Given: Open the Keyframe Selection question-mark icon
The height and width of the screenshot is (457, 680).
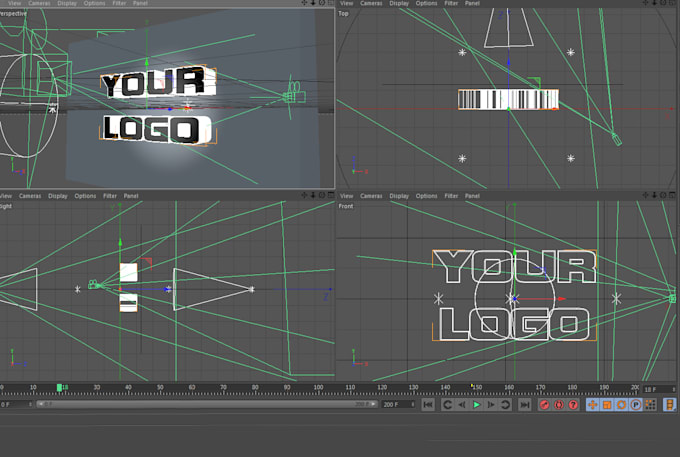Looking at the screenshot, I should tap(573, 405).
